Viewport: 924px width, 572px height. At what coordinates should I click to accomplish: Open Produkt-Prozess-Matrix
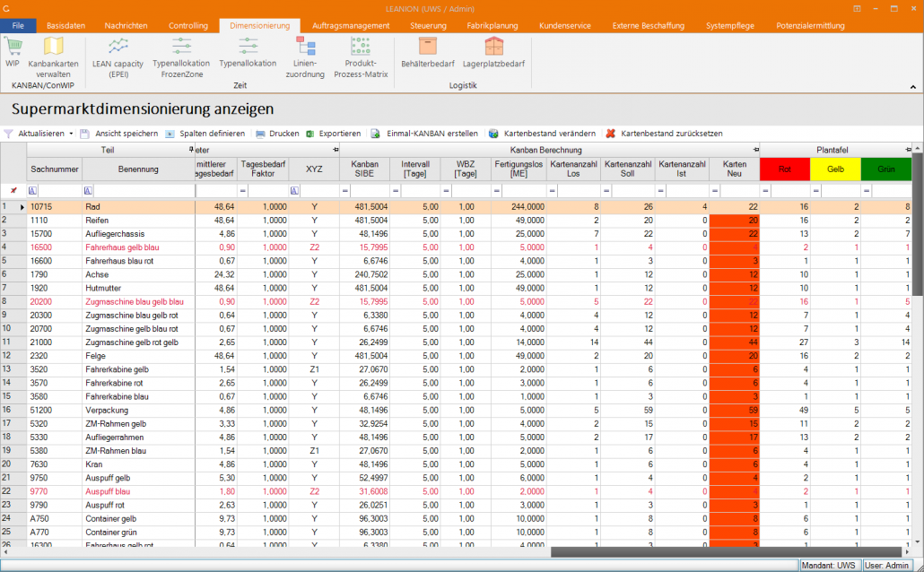pos(361,57)
